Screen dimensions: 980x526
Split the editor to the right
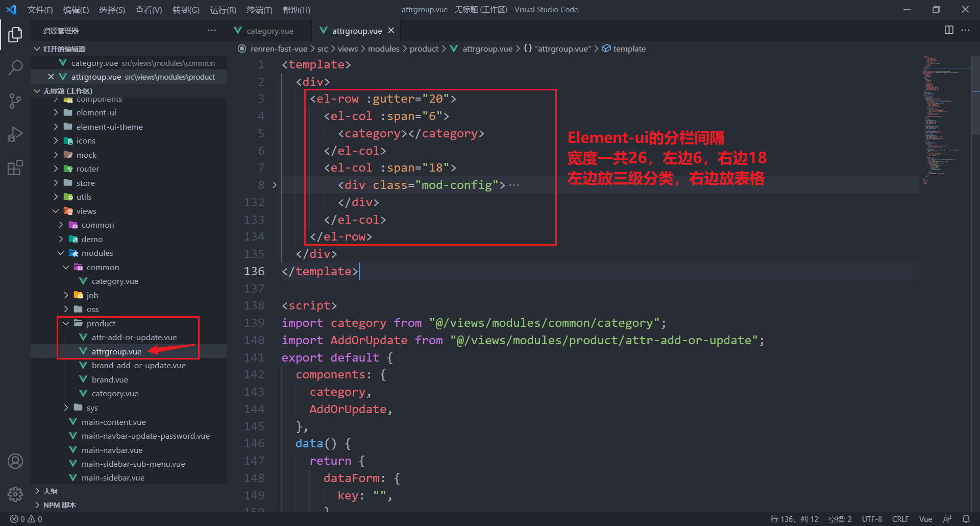949,30
